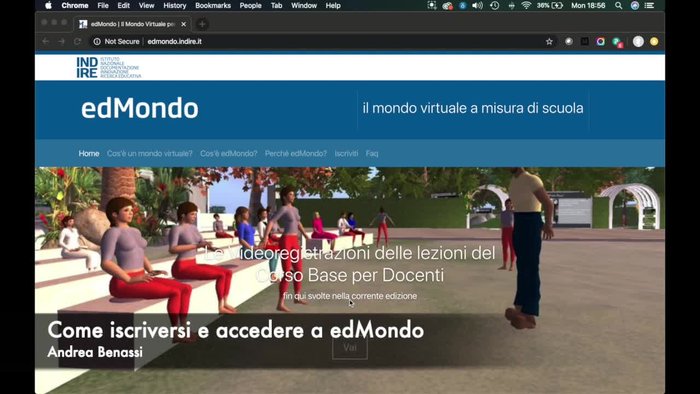The height and width of the screenshot is (394, 700).
Task: Open the volume control in menu bar
Action: pos(477,5)
